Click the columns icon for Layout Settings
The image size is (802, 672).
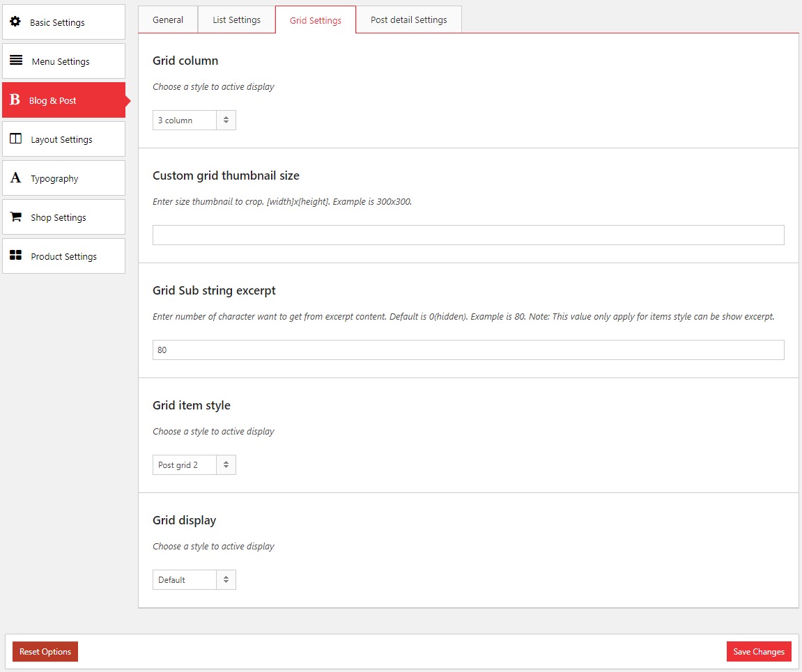[15, 139]
